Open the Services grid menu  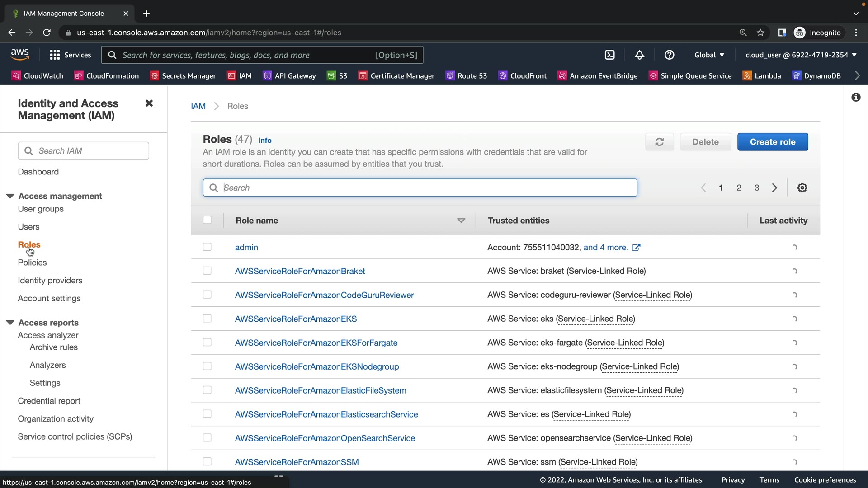pos(70,55)
